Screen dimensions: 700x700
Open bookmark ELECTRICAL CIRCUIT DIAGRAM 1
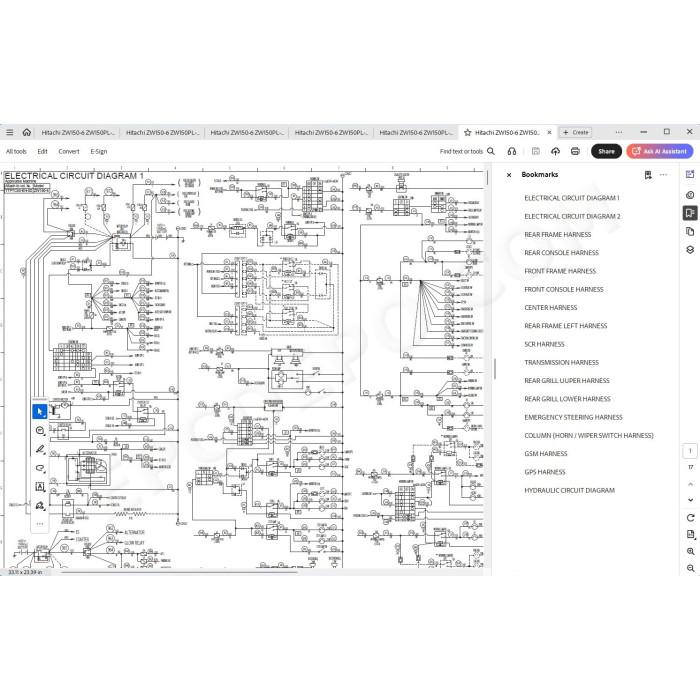[571, 198]
